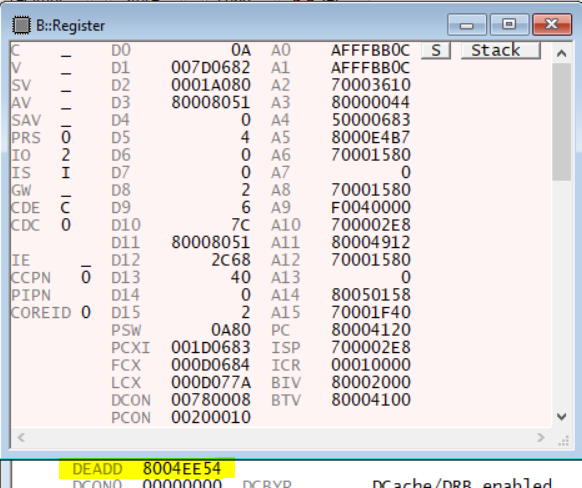The height and width of the screenshot is (488, 582).
Task: Select A1 value AFFFBB0C
Action: coord(371,68)
